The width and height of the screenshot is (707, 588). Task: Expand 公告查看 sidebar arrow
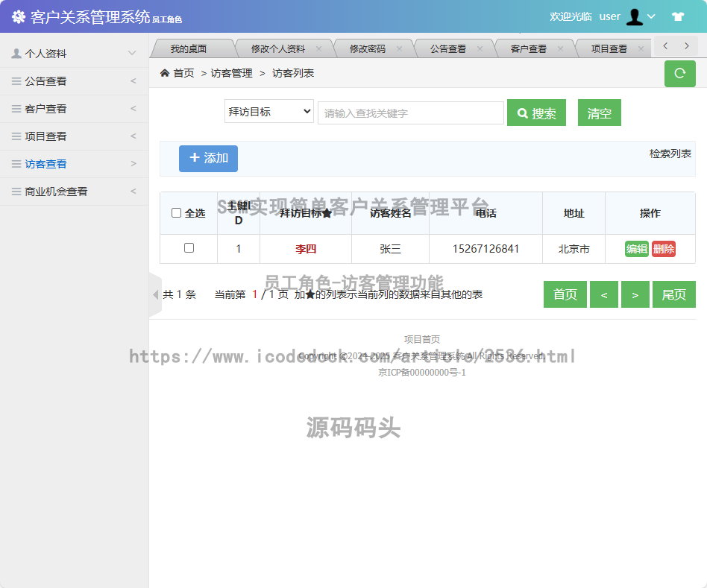coord(133,81)
